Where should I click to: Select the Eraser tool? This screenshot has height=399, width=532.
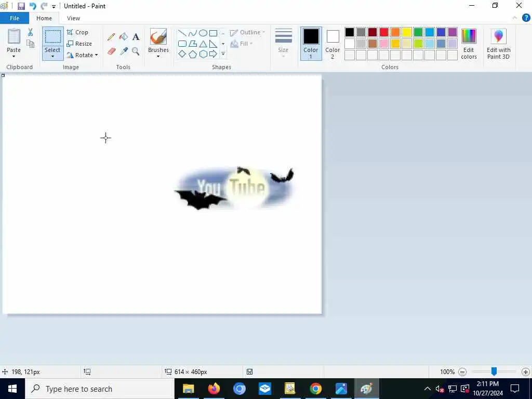coord(111,51)
